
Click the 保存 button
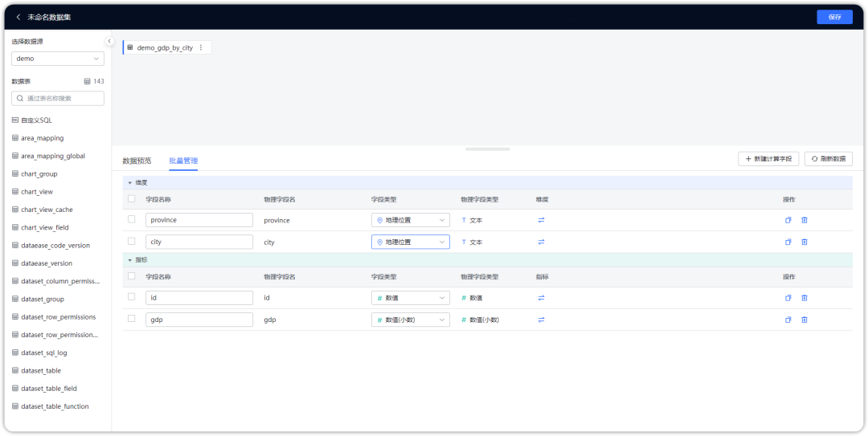tap(834, 17)
